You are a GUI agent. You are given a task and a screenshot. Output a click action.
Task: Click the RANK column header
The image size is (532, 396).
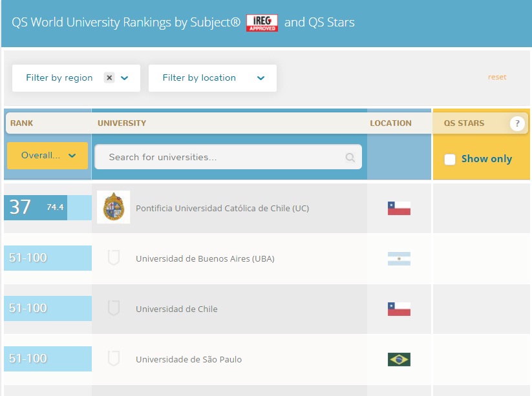tap(22, 123)
